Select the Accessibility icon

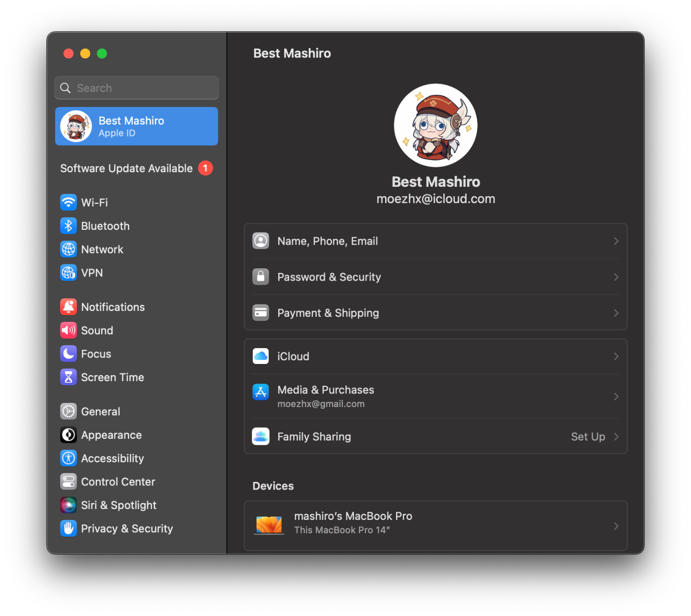coord(68,458)
